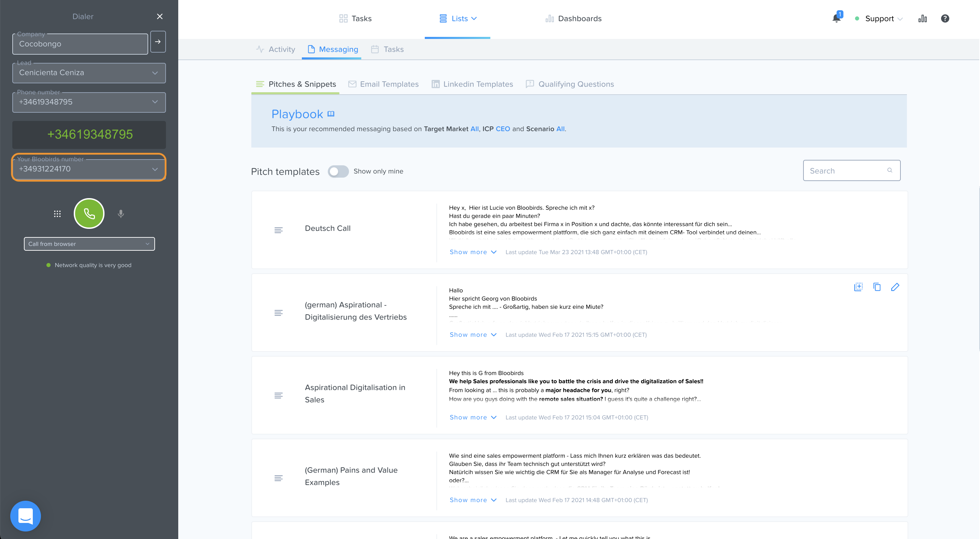
Task: Open company page via arrow button
Action: (x=158, y=41)
